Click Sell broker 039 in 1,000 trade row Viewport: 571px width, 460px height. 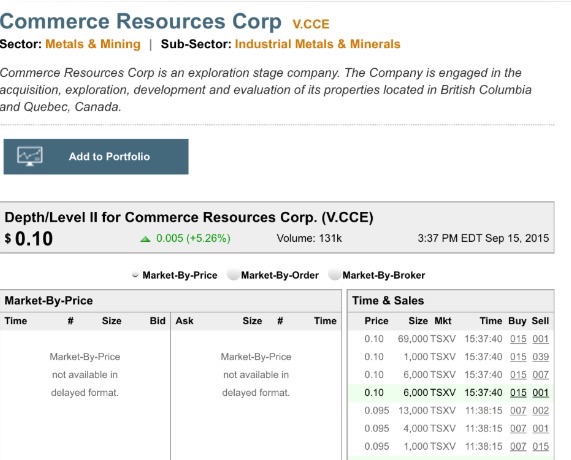(540, 357)
